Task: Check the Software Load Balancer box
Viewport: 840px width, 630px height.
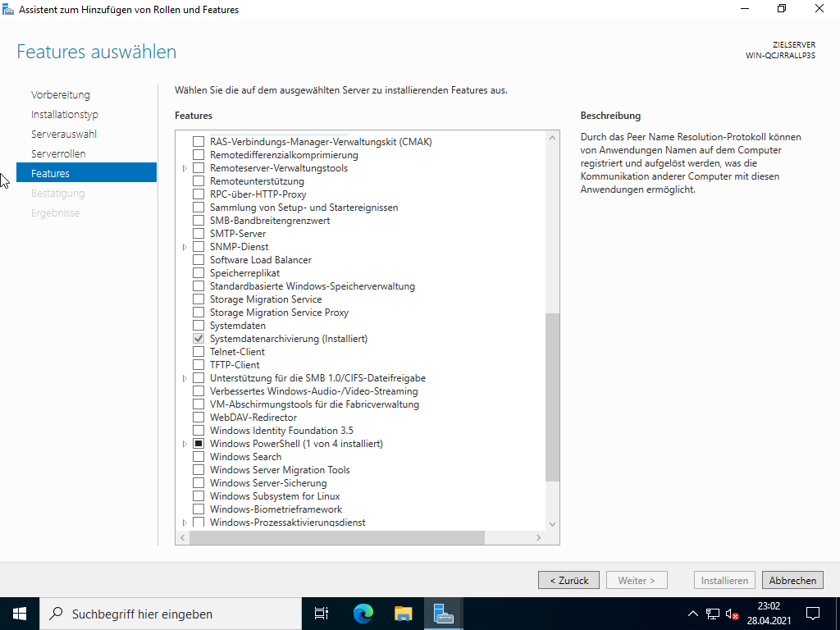Action: 199,260
